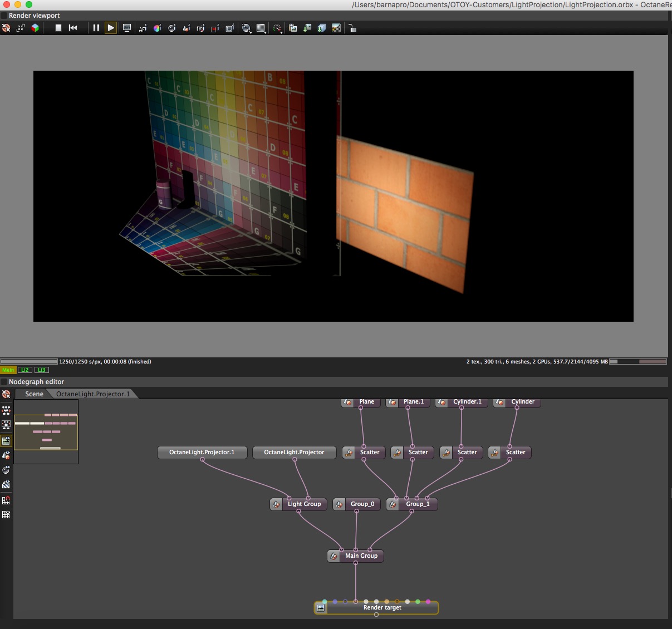
Task: Click the highlighted play render button
Action: pos(111,28)
